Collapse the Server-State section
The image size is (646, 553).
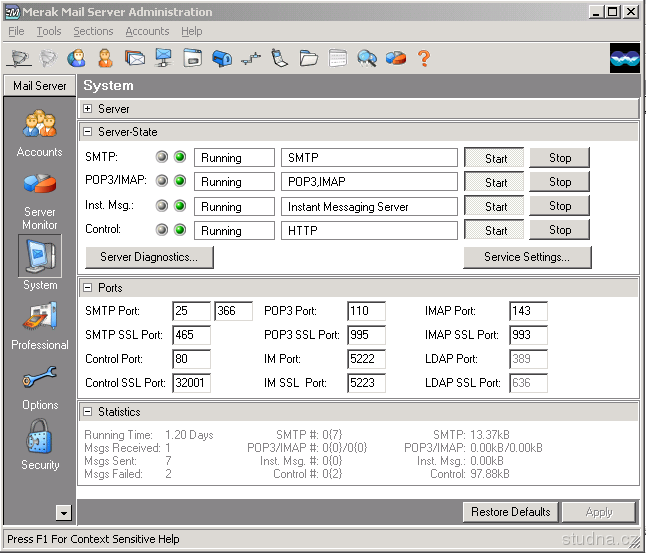tap(88, 132)
